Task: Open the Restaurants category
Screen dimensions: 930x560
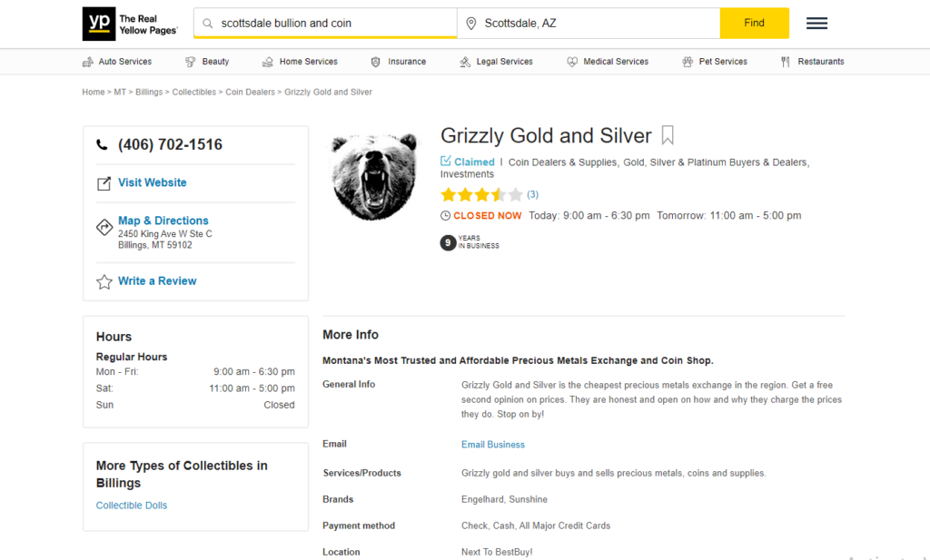Action: pyautogui.click(x=812, y=62)
